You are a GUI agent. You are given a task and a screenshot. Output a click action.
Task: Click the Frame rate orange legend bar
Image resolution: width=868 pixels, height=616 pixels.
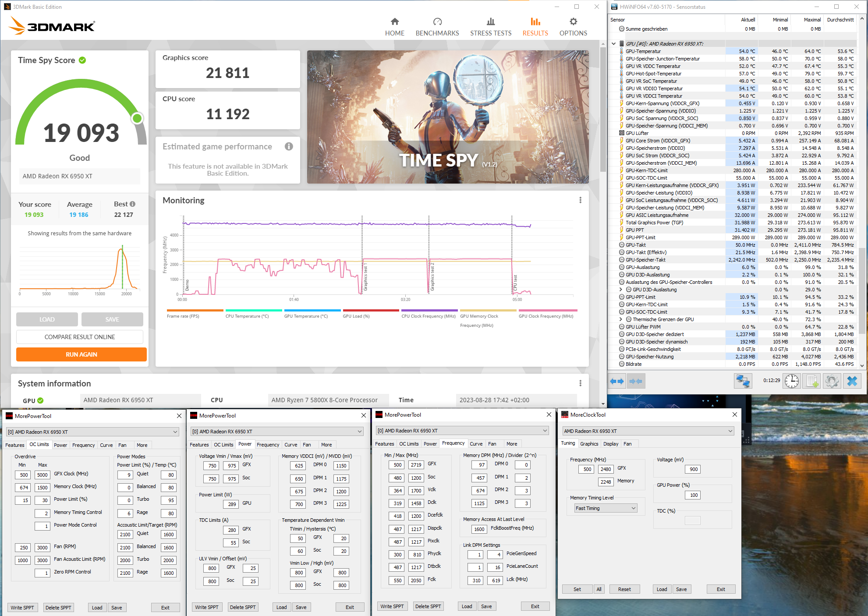click(195, 310)
